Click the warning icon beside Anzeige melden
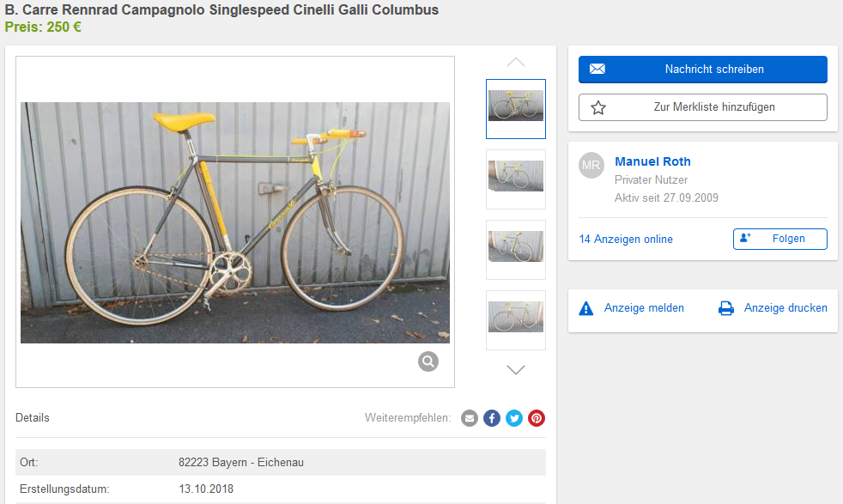 point(586,308)
